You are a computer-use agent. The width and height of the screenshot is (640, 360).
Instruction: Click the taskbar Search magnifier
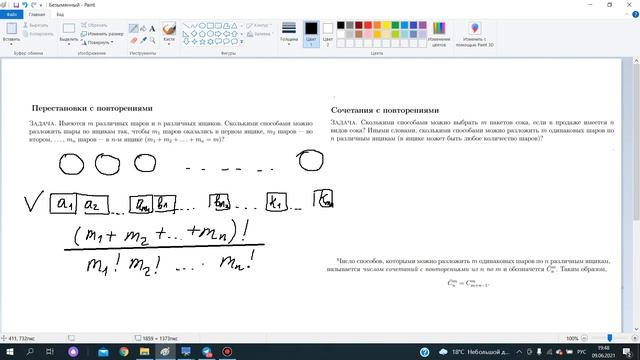click(30, 351)
